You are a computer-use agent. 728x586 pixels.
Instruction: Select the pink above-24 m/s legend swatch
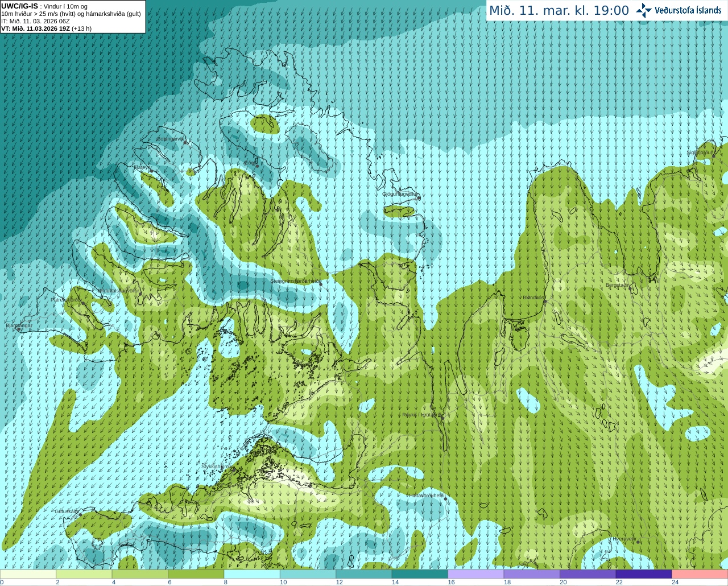tap(700, 574)
